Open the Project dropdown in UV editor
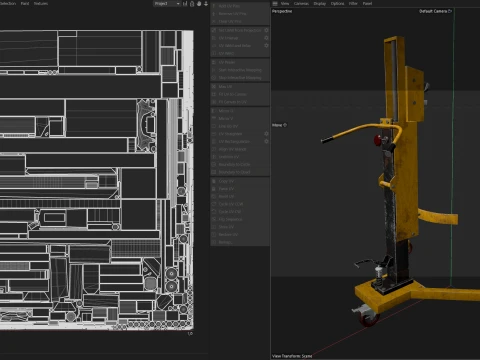Viewport: 480px width, 360px height. (167, 4)
